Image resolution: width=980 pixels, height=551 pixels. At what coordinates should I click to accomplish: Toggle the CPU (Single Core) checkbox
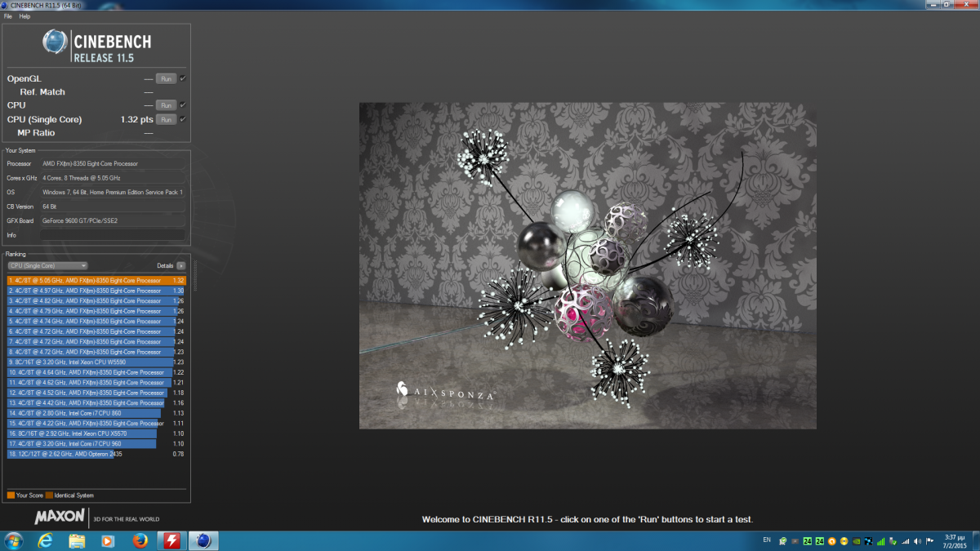click(x=183, y=119)
